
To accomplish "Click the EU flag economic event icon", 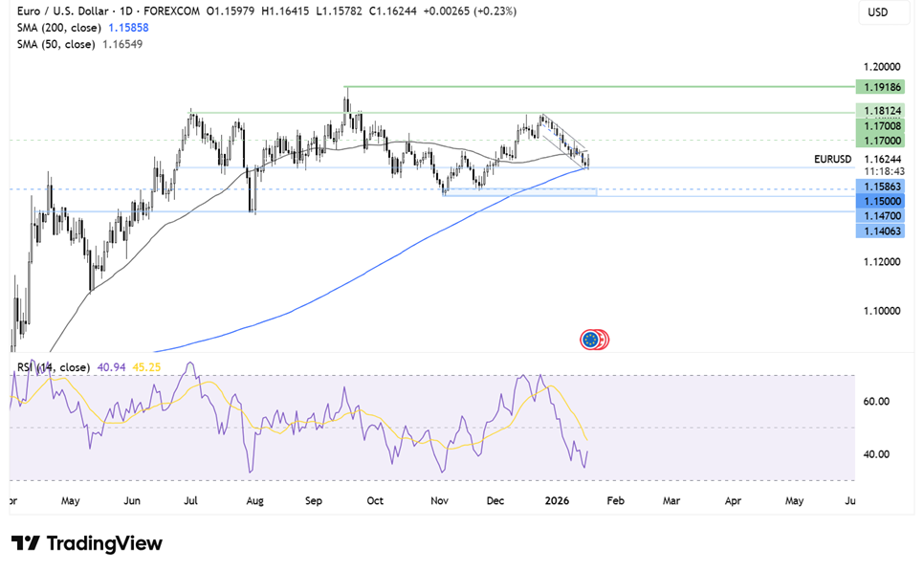I will click(x=592, y=339).
